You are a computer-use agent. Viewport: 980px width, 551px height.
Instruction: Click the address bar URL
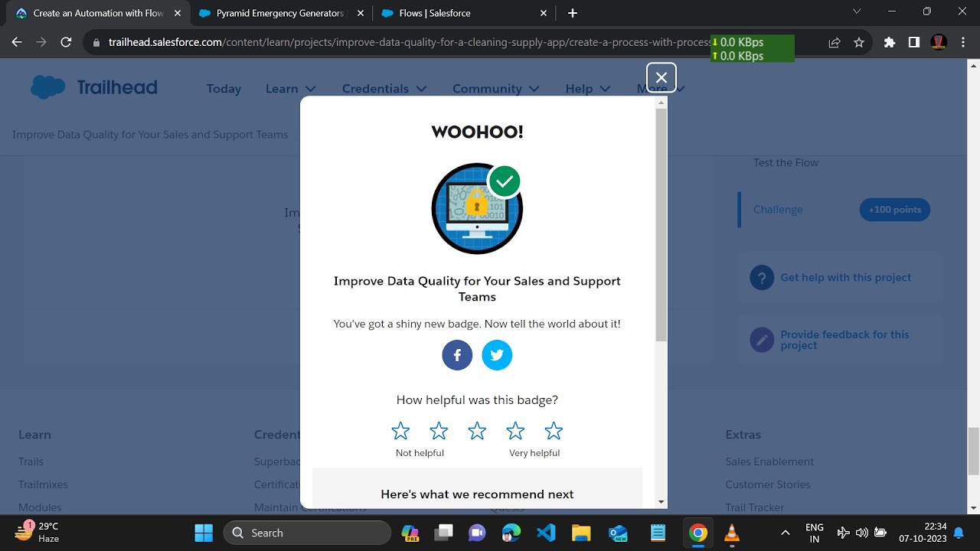point(410,43)
